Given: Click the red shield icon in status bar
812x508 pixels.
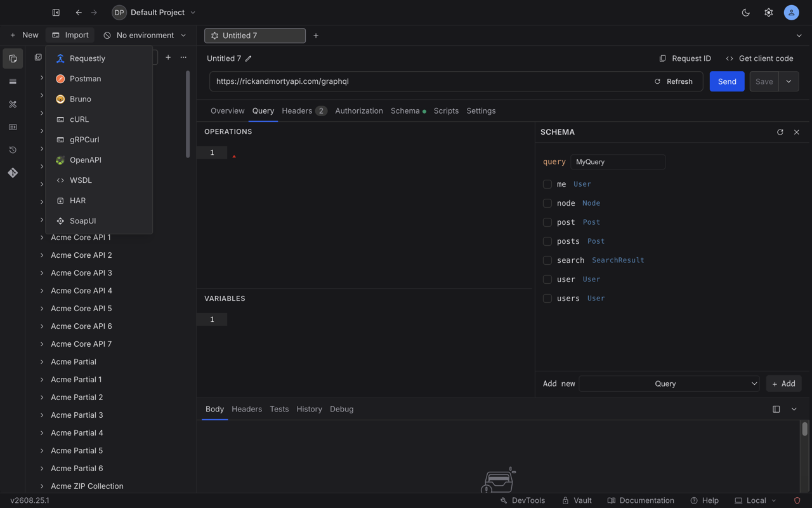Looking at the screenshot, I should [x=797, y=500].
